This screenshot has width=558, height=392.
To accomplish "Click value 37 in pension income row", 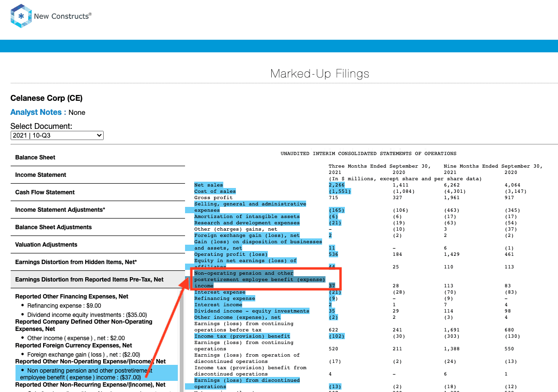I will click(332, 285).
